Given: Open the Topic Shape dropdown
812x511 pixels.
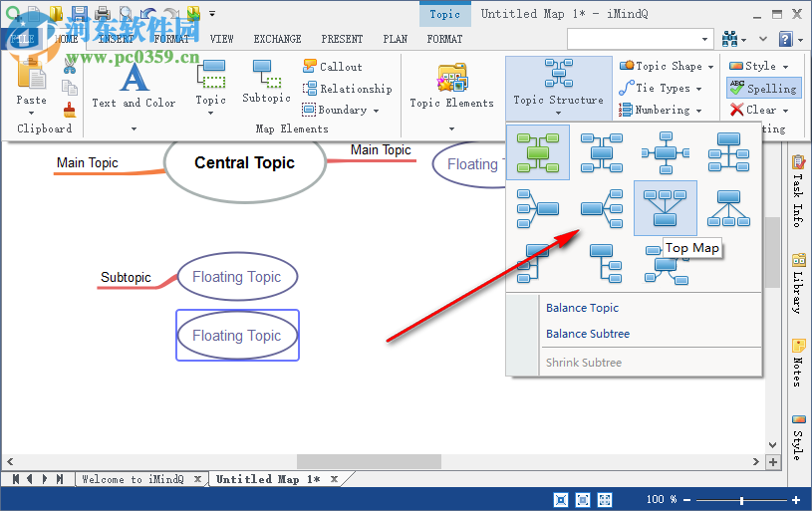Looking at the screenshot, I should point(711,67).
